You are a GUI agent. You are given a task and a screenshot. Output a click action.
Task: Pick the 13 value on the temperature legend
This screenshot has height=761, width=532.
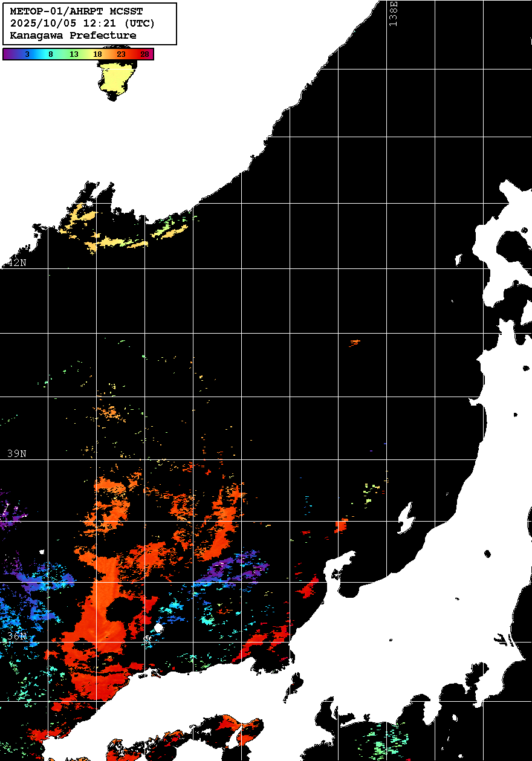74,54
